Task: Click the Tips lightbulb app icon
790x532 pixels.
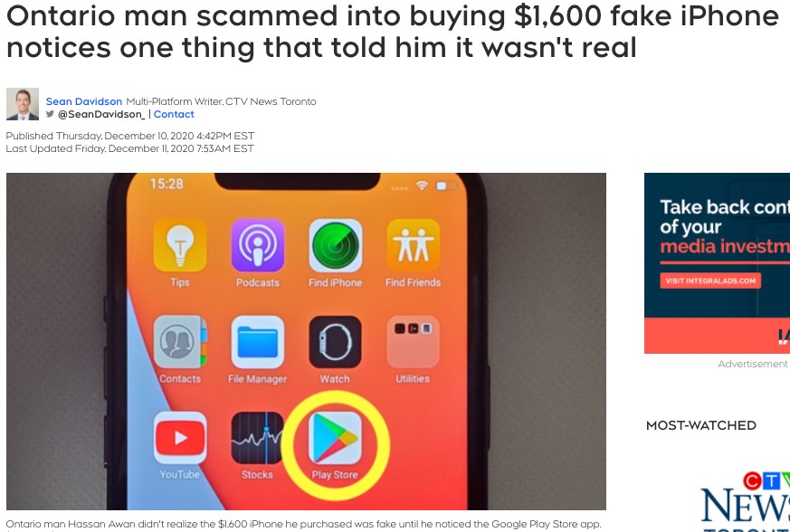Action: 180,245
